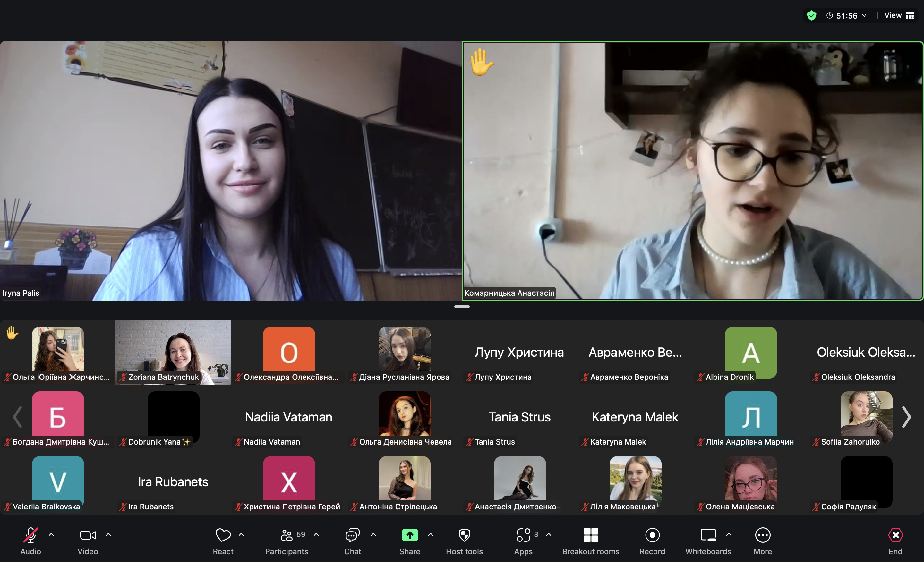Open the React emoji menu
This screenshot has width=924, height=562.
pyautogui.click(x=223, y=541)
